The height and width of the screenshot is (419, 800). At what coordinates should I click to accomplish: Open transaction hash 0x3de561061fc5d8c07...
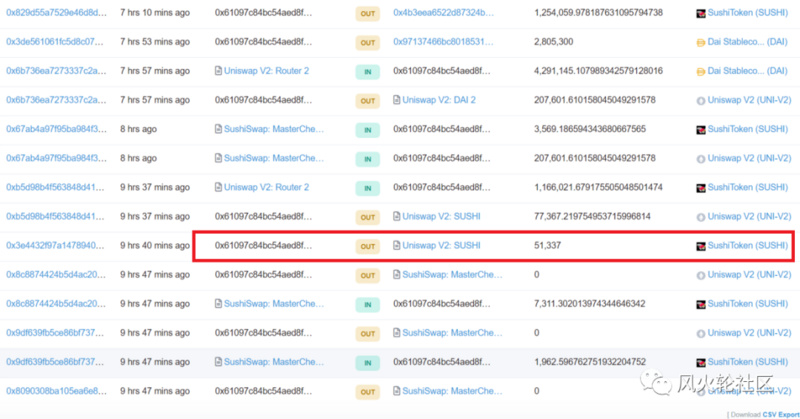click(x=55, y=42)
